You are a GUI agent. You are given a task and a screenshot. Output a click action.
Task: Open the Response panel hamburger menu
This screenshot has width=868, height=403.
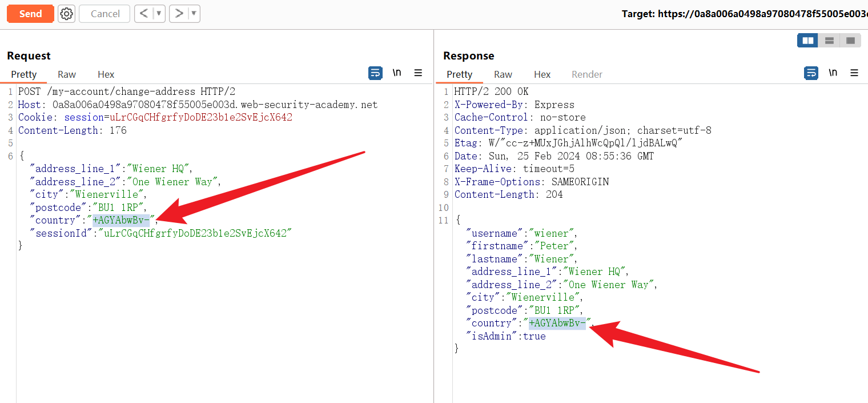(x=854, y=73)
